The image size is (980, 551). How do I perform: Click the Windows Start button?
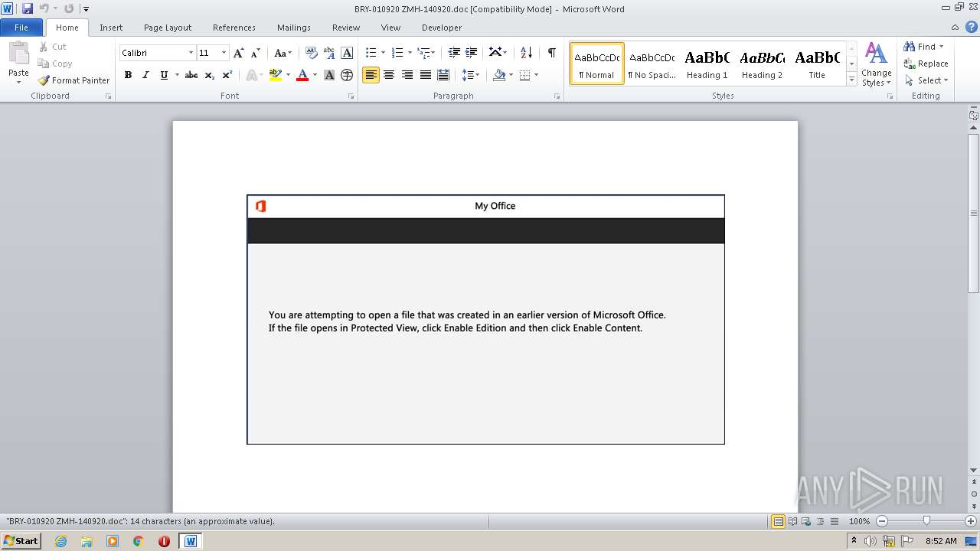pos(21,540)
